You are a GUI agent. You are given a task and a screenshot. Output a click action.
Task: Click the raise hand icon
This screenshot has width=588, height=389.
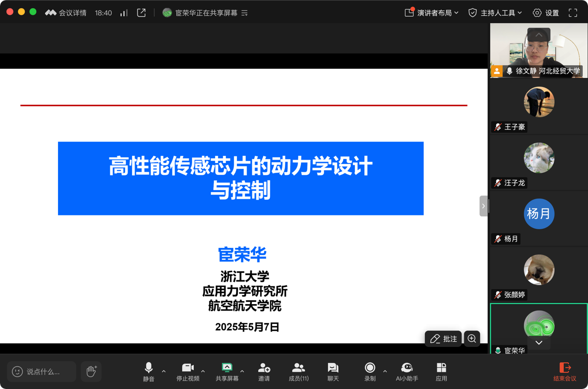[91, 371]
